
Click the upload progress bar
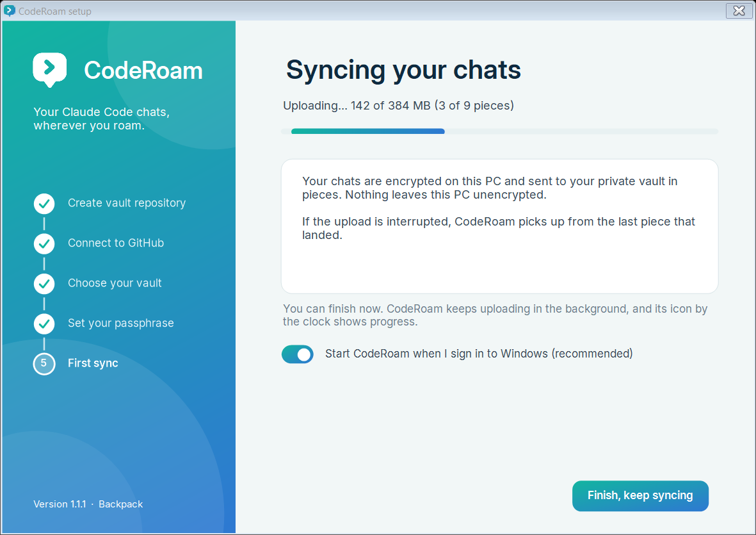click(x=499, y=131)
